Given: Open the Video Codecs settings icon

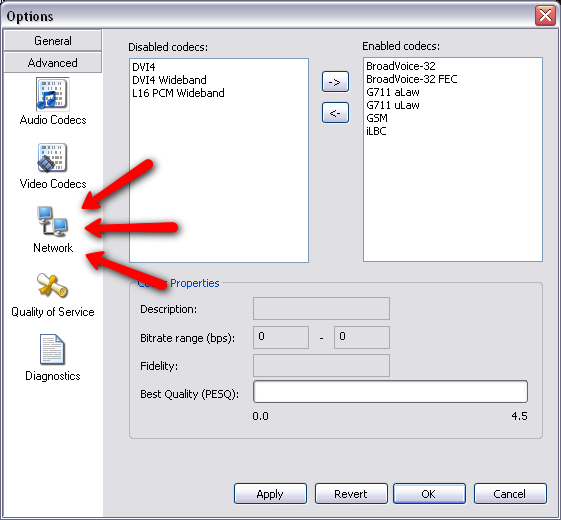Looking at the screenshot, I should pos(53,157).
